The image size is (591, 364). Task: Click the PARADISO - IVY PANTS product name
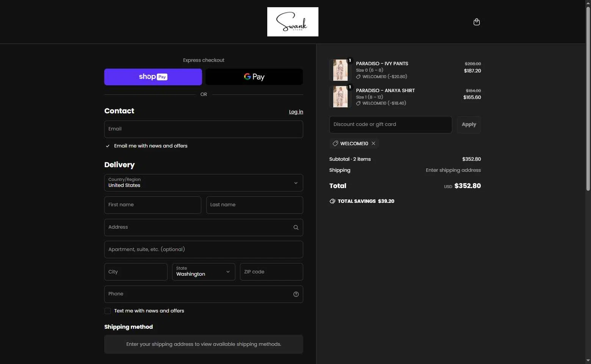coord(382,64)
